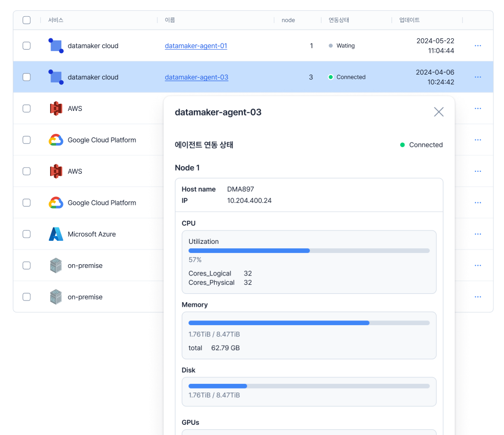Click the Node 1 heading
The width and height of the screenshot is (504, 435).
(x=187, y=168)
